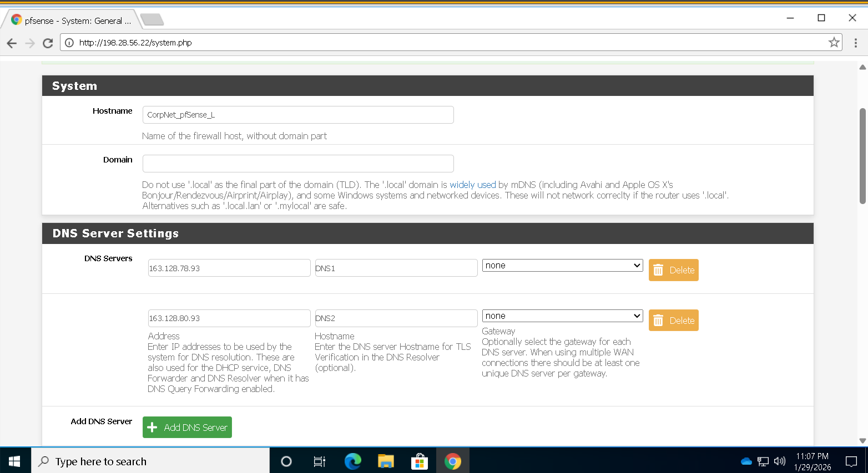The image size is (868, 473).
Task: Expand the gateway dropdown for DNS1
Action: (x=562, y=266)
